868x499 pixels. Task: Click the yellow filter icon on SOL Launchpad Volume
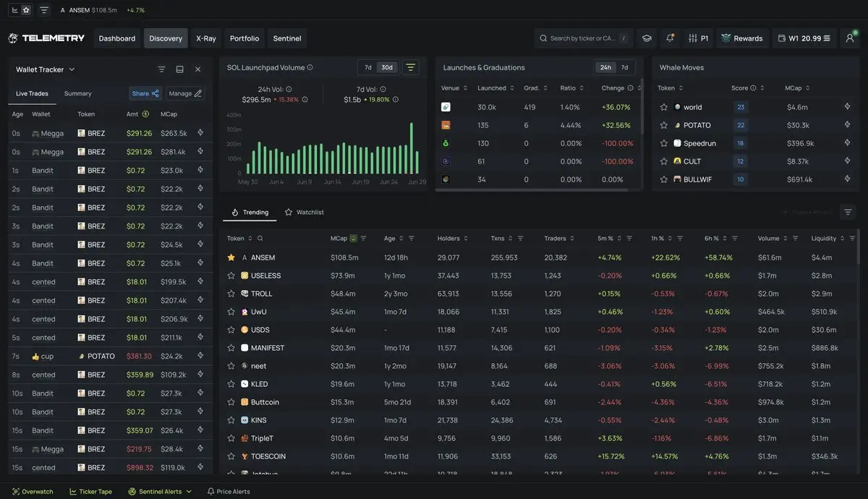point(411,67)
